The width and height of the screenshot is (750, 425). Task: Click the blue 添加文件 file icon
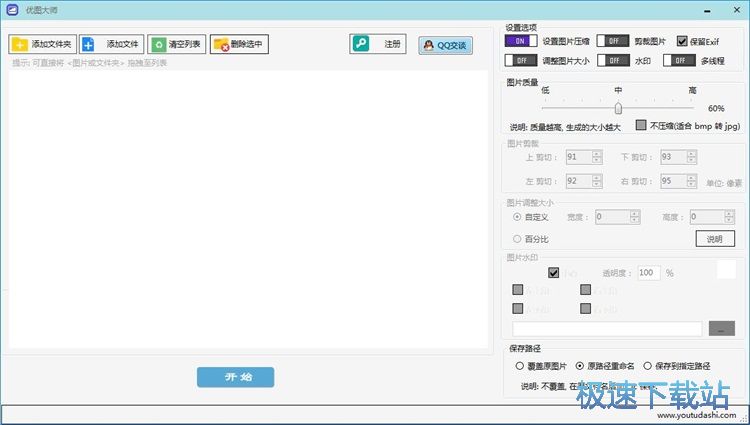click(88, 44)
